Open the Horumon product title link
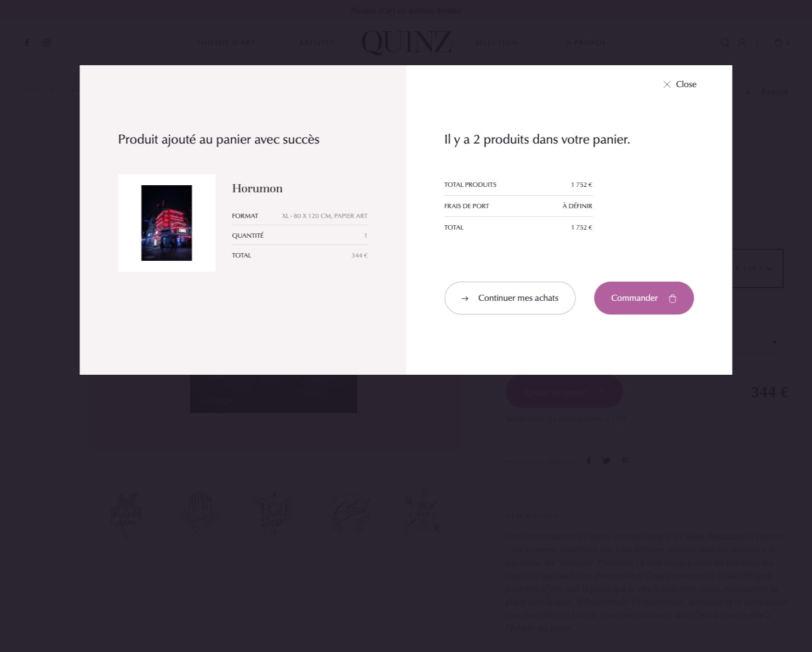Viewport: 812px width, 652px height. [x=257, y=188]
